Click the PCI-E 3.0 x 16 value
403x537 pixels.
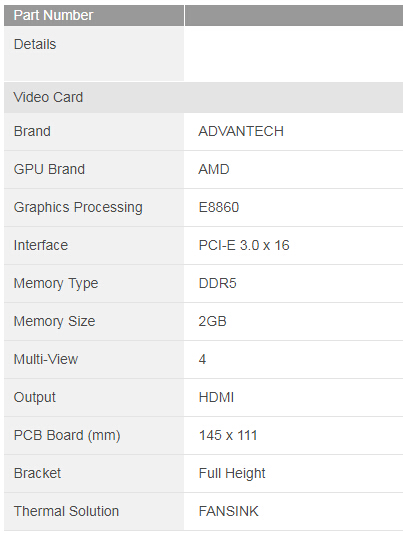[244, 246]
